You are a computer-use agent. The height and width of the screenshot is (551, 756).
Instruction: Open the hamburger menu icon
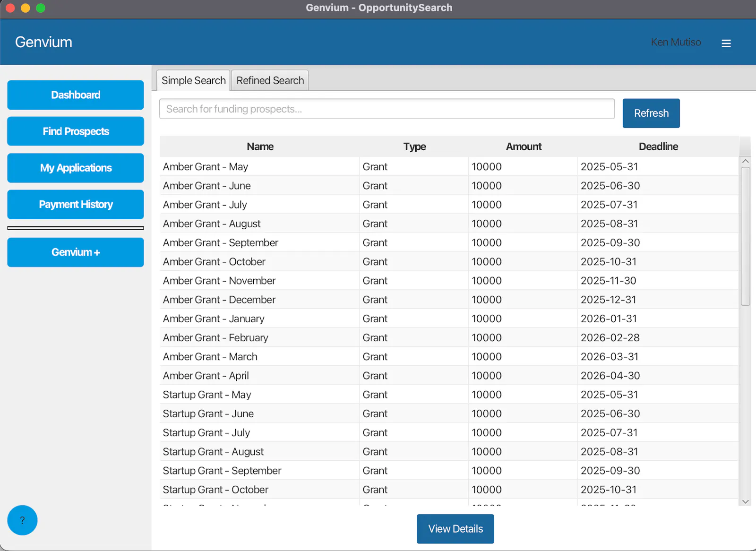726,43
